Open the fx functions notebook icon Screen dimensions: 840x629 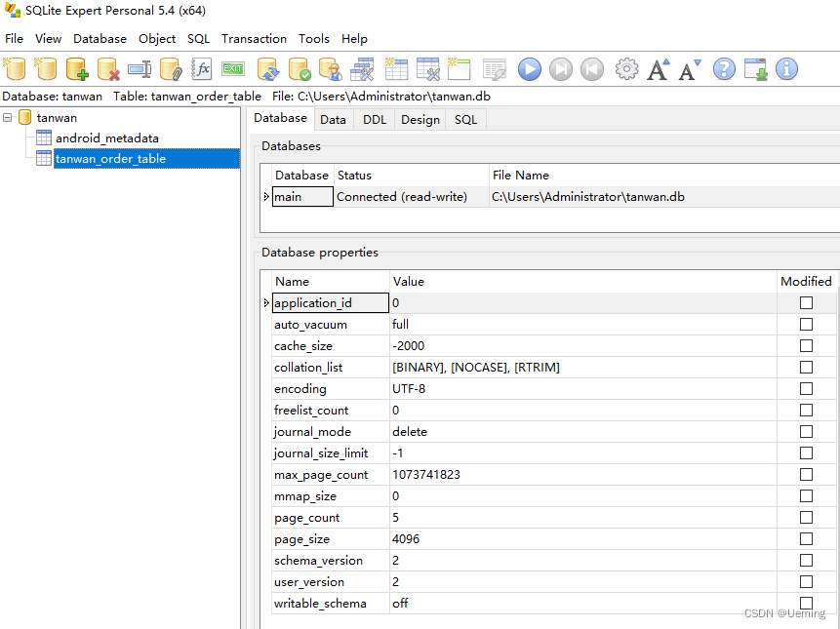click(x=202, y=69)
